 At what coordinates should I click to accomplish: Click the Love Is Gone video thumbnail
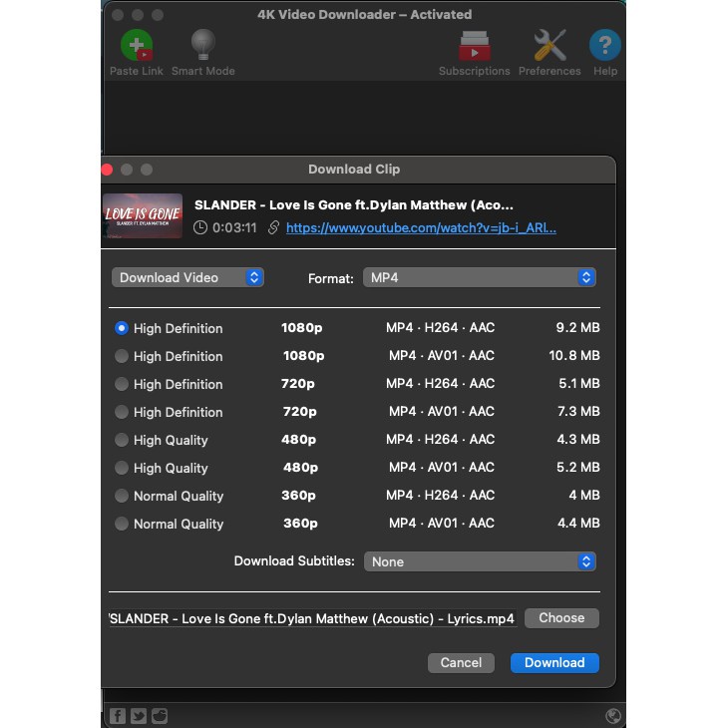tap(143, 215)
